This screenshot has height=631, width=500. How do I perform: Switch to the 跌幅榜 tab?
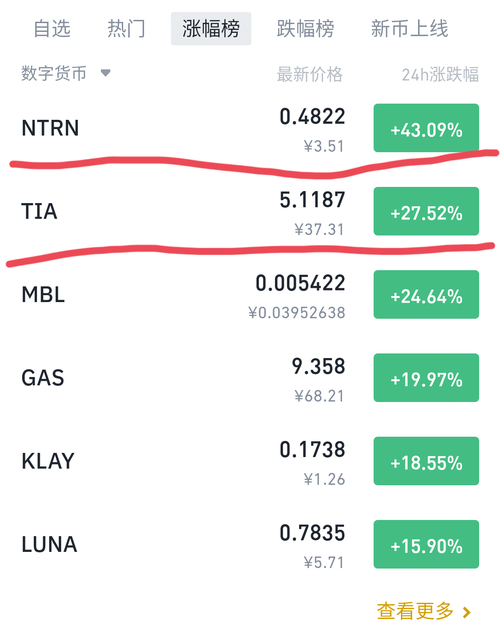click(306, 29)
